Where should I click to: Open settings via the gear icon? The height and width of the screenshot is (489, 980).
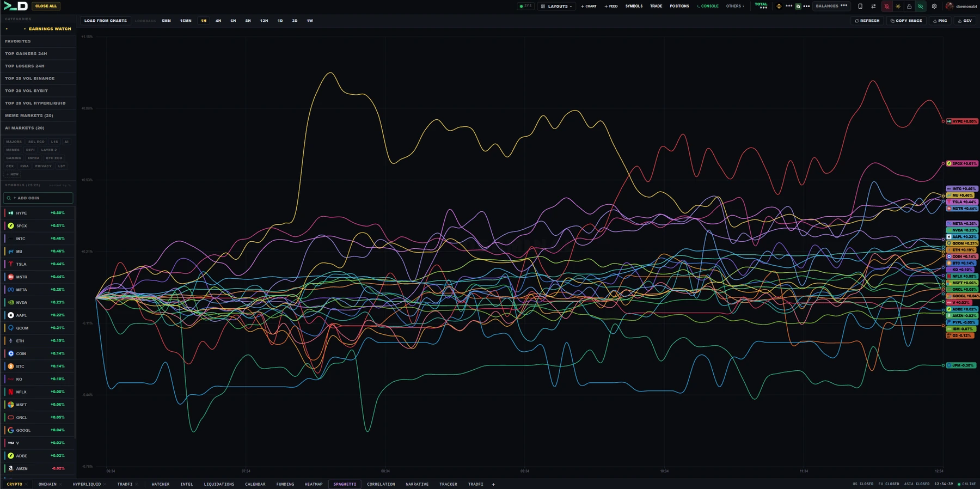click(934, 7)
